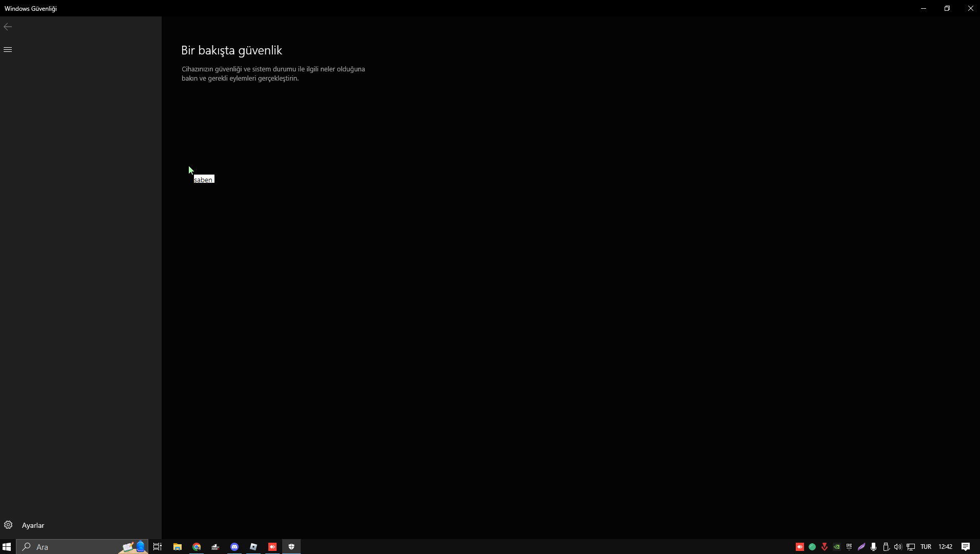Open Task View from the taskbar
980x554 pixels.
(158, 547)
